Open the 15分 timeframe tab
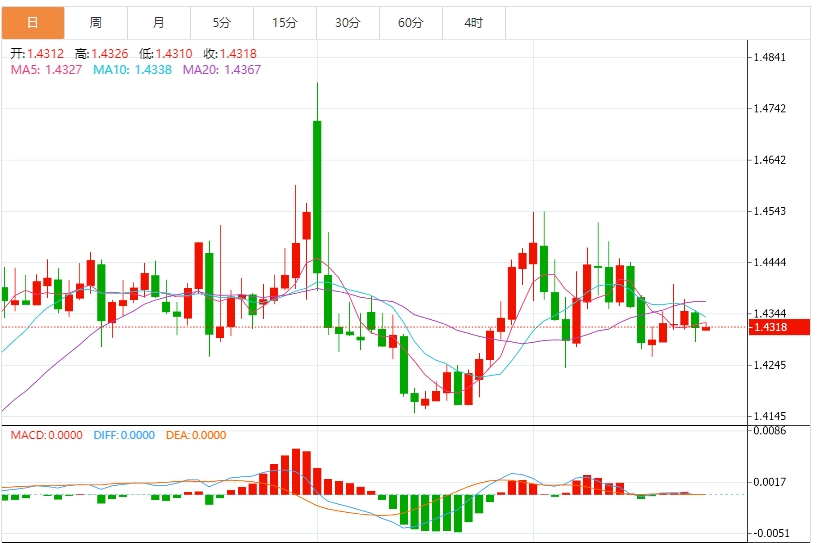 [285, 23]
